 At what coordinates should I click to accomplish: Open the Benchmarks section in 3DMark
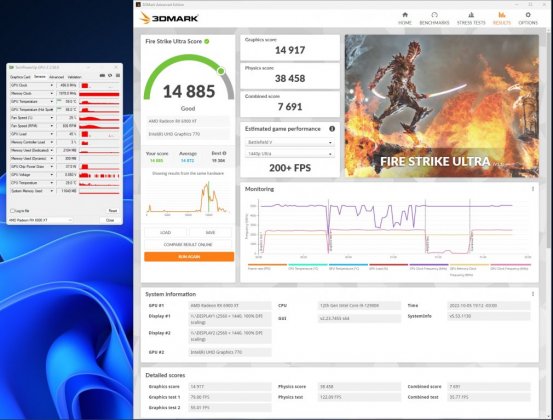click(434, 18)
